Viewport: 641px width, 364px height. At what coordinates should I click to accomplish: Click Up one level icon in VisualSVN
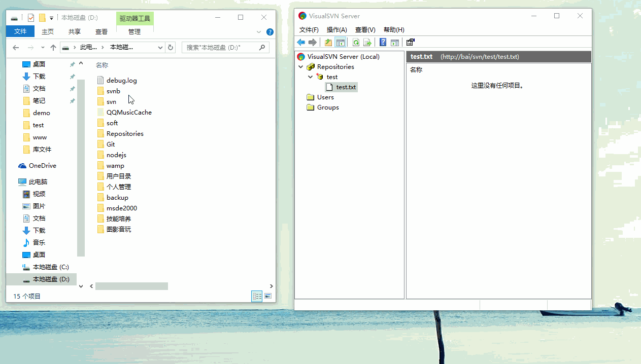(x=328, y=43)
